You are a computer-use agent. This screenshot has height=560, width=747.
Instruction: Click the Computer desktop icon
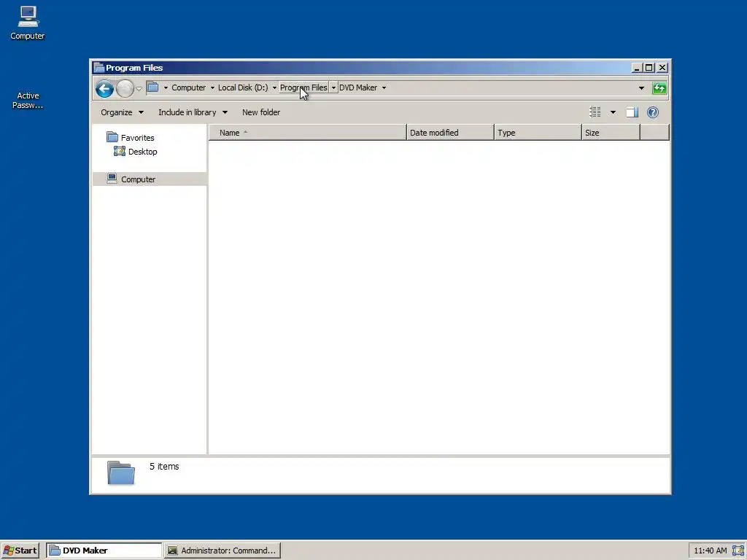[x=28, y=23]
